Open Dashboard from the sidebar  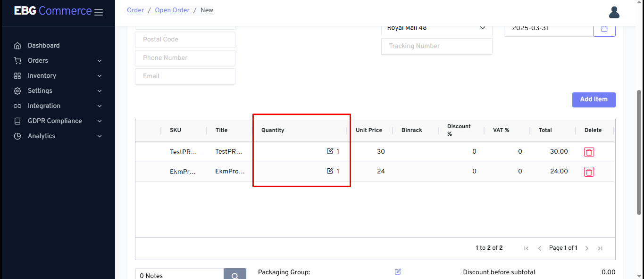tap(43, 45)
